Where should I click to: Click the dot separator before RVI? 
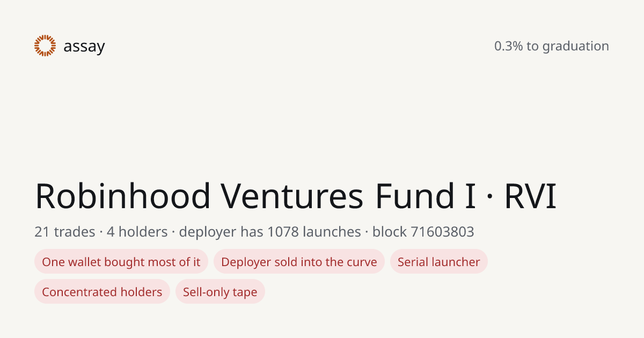(489, 197)
